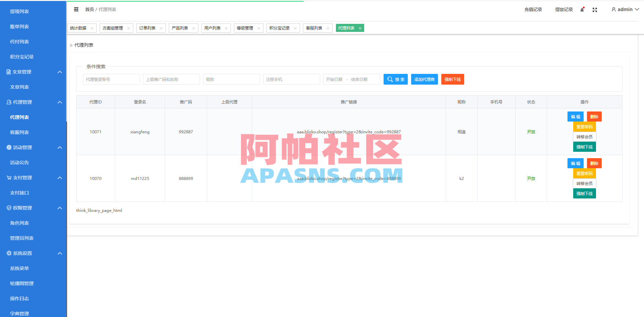The width and height of the screenshot is (644, 317).
Task: Focus the 上级推广码和名称 input field
Action: 171,79
